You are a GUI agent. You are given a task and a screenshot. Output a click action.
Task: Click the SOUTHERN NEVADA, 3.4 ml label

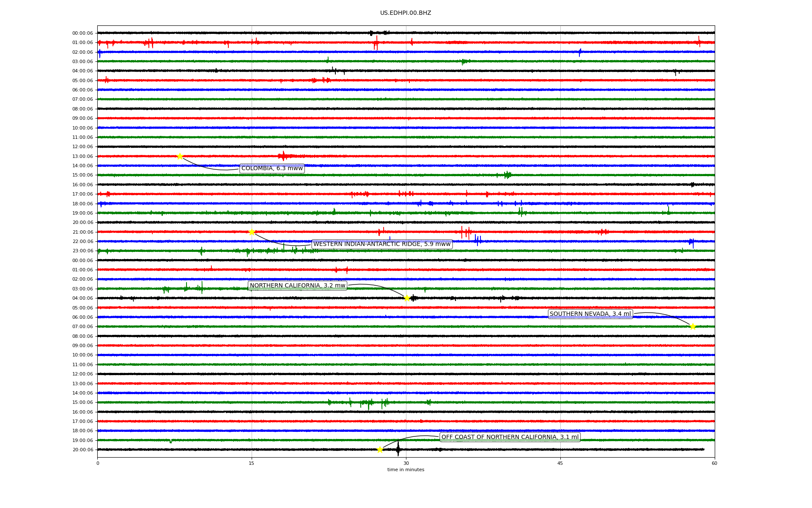click(x=590, y=314)
